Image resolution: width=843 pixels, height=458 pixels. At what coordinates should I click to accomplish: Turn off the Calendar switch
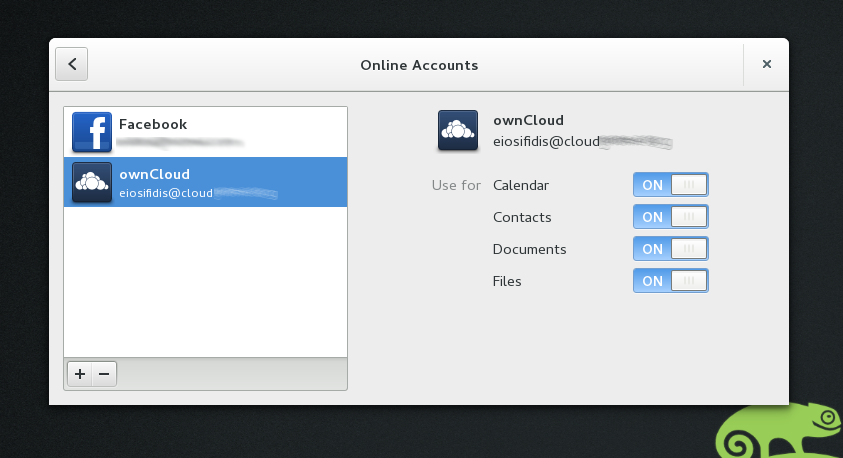click(670, 185)
